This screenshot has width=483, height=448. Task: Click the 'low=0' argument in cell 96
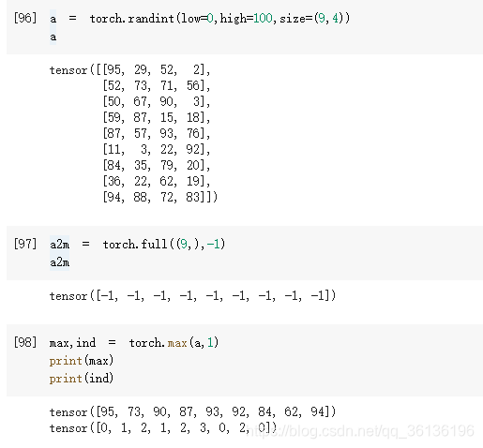[197, 18]
